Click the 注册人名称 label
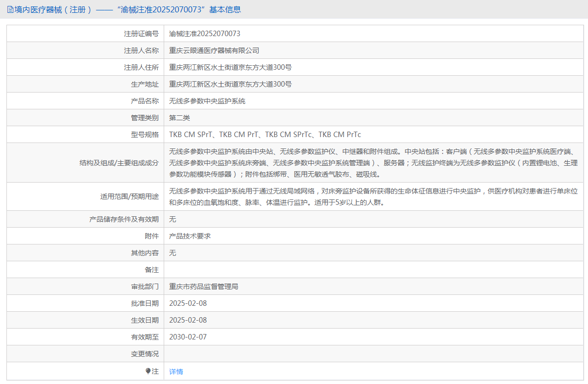 click(x=141, y=50)
